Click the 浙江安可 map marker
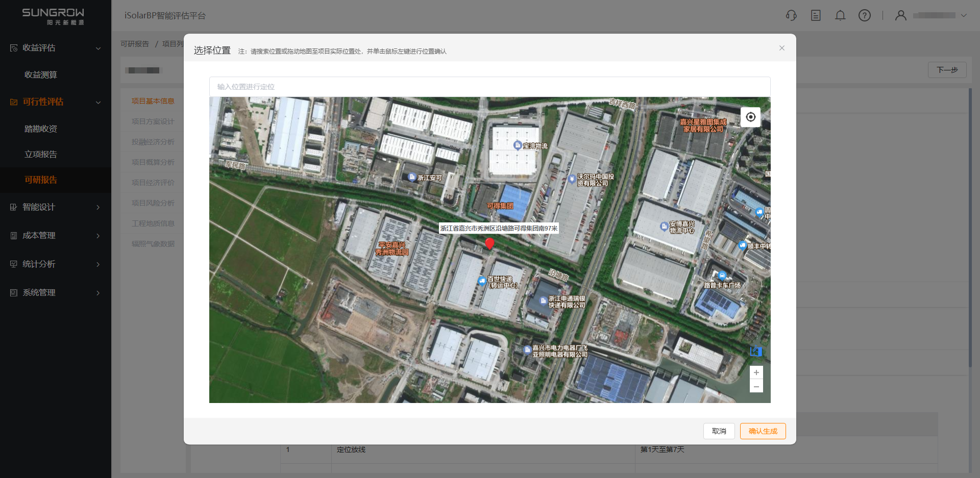 click(x=412, y=177)
